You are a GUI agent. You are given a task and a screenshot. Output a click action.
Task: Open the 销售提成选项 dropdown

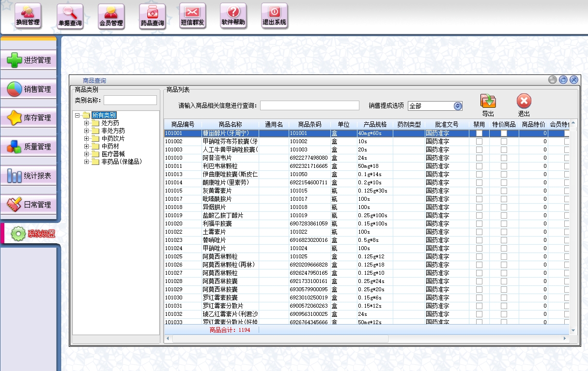457,106
